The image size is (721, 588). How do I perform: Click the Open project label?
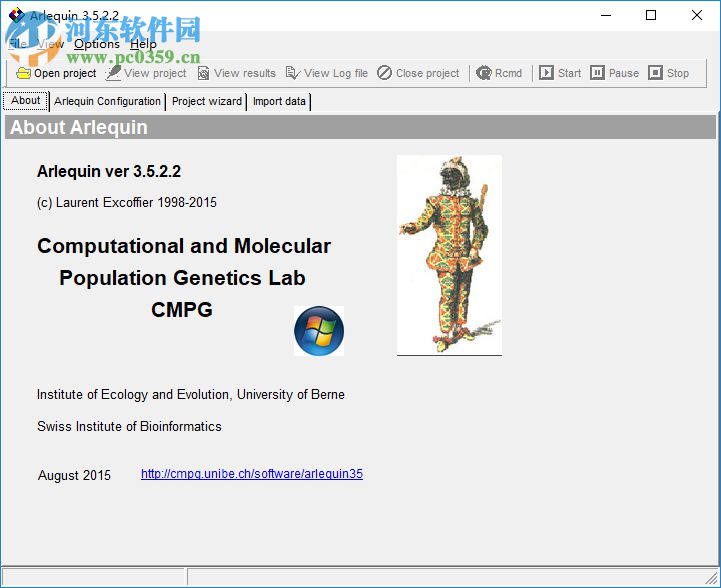tap(65, 73)
